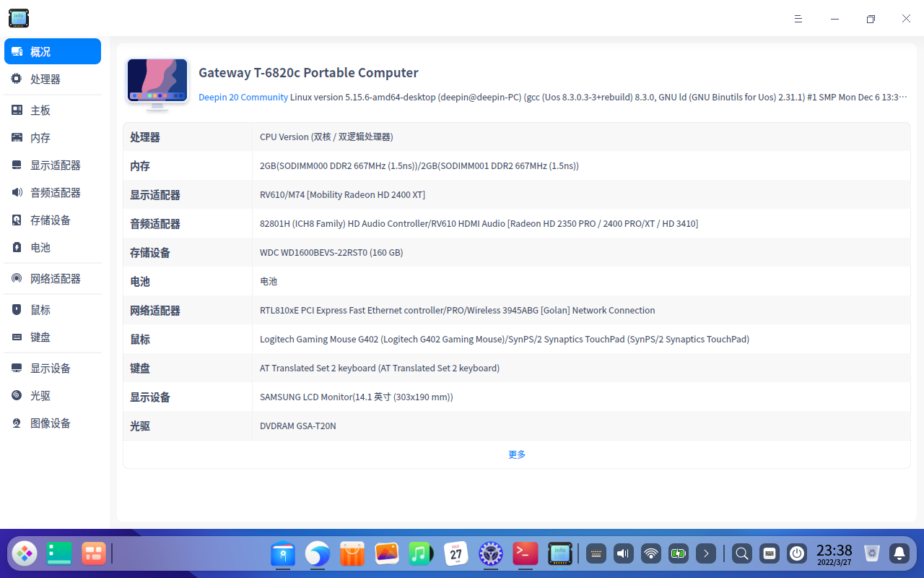Viewport: 924px width, 578px height.
Task: Open the 处理器 processor category in sidebar
Action: tap(53, 79)
